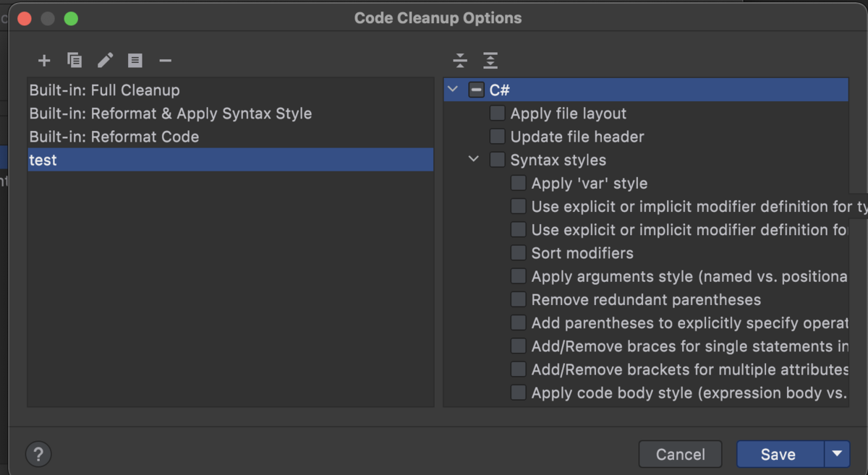This screenshot has width=868, height=475.
Task: Select Built-in: Reformat Code profile
Action: pyautogui.click(x=114, y=137)
